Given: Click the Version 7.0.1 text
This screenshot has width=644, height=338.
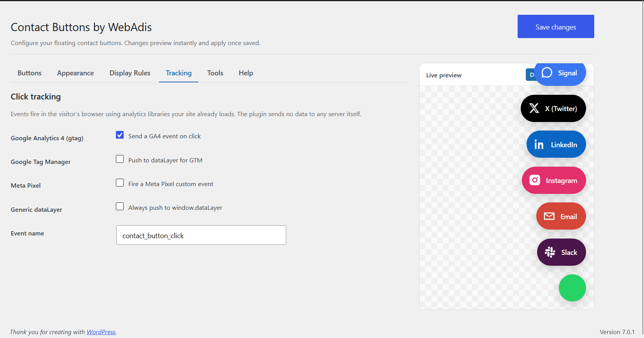Looking at the screenshot, I should coord(617,332).
